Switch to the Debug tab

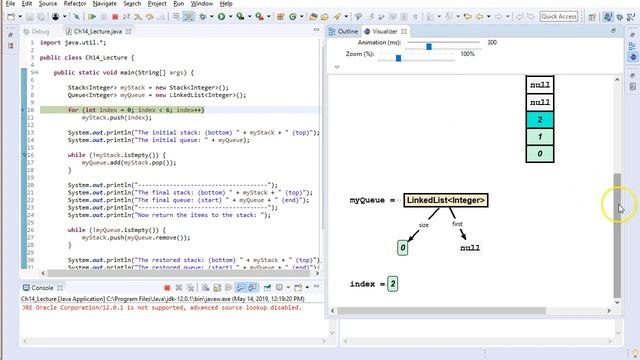(36, 31)
